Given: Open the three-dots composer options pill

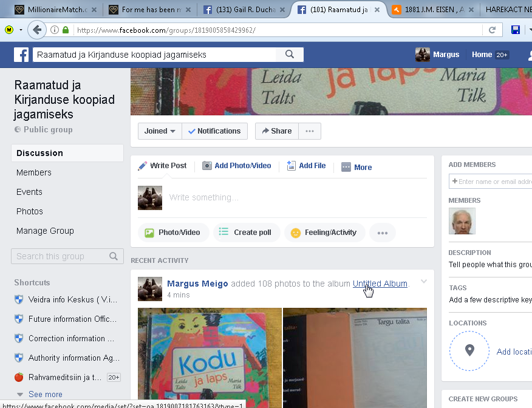Looking at the screenshot, I should 383,233.
